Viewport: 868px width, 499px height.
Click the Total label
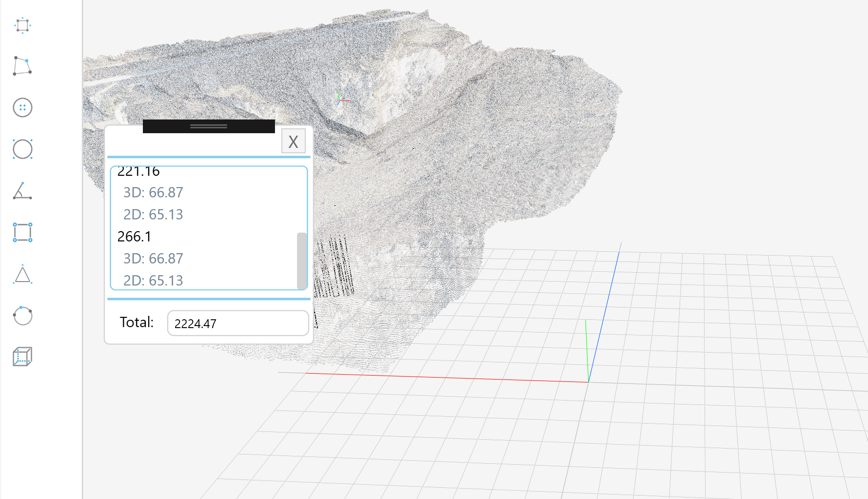pyautogui.click(x=137, y=322)
